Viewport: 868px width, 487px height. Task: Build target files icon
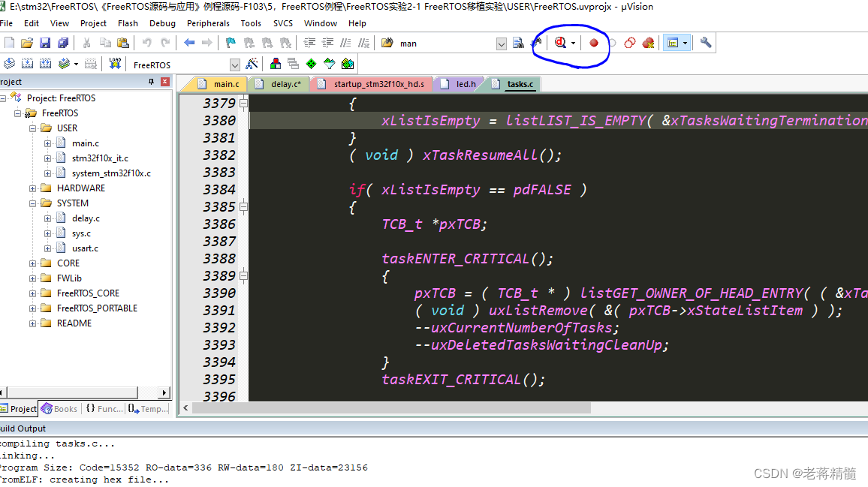coord(27,64)
